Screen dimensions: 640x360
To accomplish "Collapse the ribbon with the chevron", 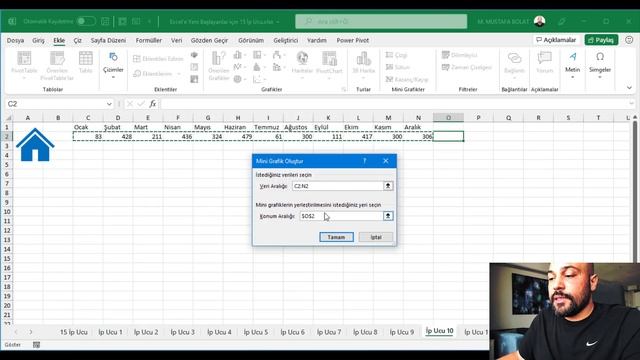I will 629,88.
